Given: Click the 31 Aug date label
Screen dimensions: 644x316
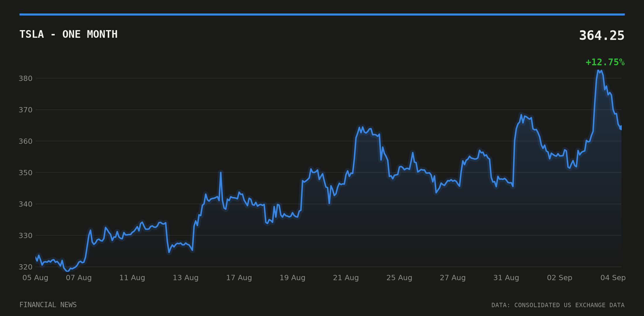Looking at the screenshot, I should point(506,278).
